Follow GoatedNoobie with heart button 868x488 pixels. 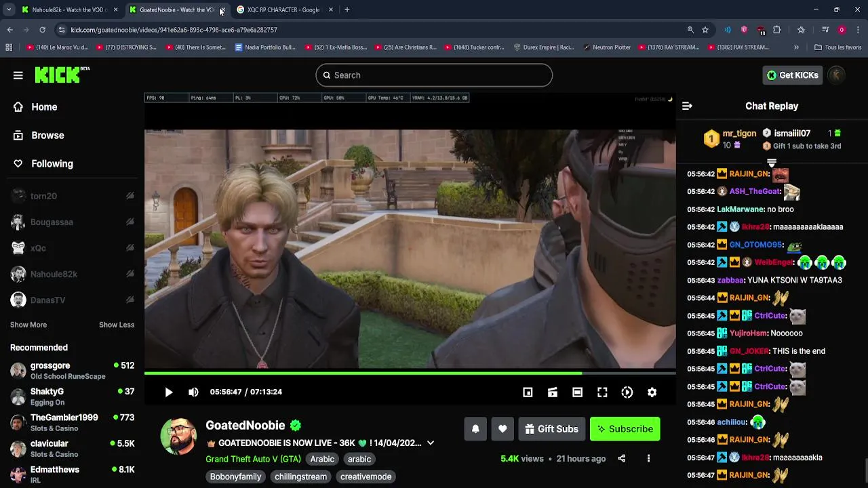click(502, 428)
